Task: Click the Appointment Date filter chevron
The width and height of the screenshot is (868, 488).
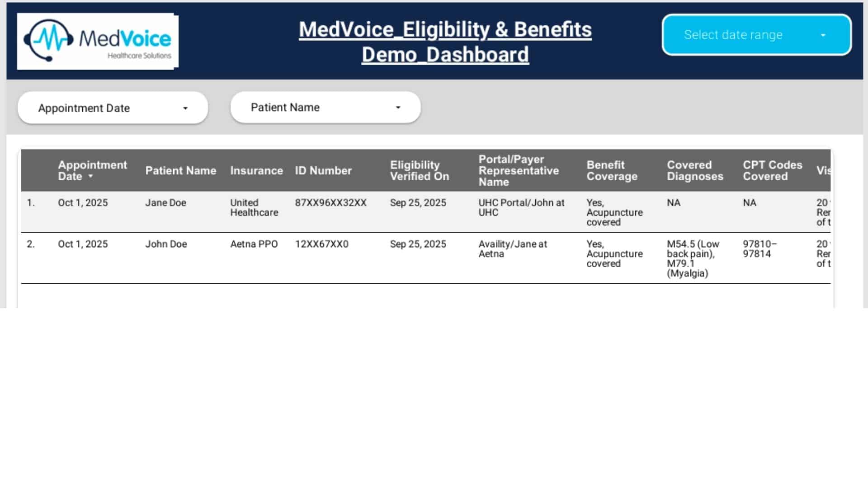Action: click(x=185, y=108)
